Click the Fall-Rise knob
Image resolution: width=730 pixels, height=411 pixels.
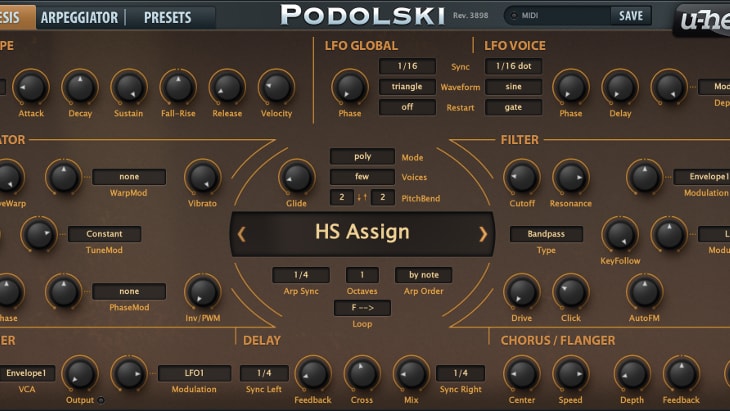(x=178, y=88)
